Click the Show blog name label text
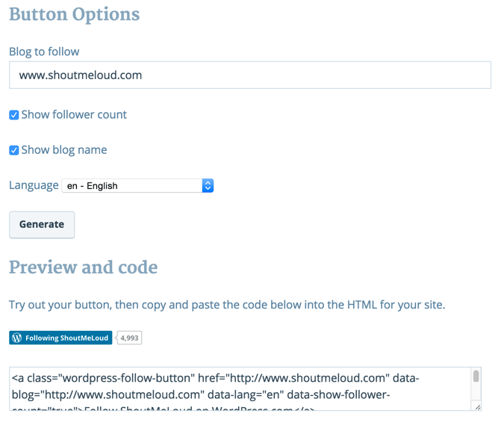The width and height of the screenshot is (504, 434). point(64,150)
